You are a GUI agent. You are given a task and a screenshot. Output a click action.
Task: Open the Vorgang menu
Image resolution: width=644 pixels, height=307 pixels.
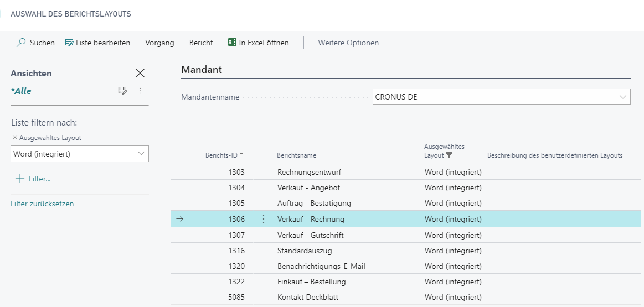pos(159,43)
